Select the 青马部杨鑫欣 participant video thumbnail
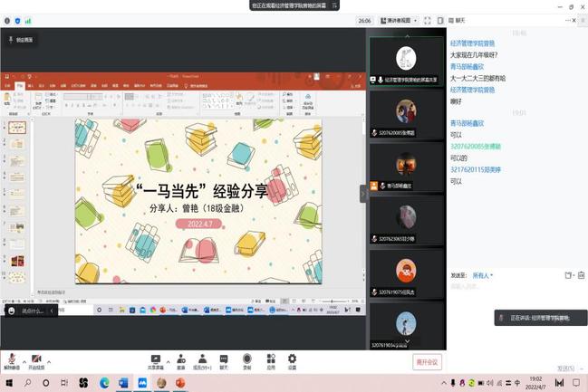 pyautogui.click(x=406, y=167)
